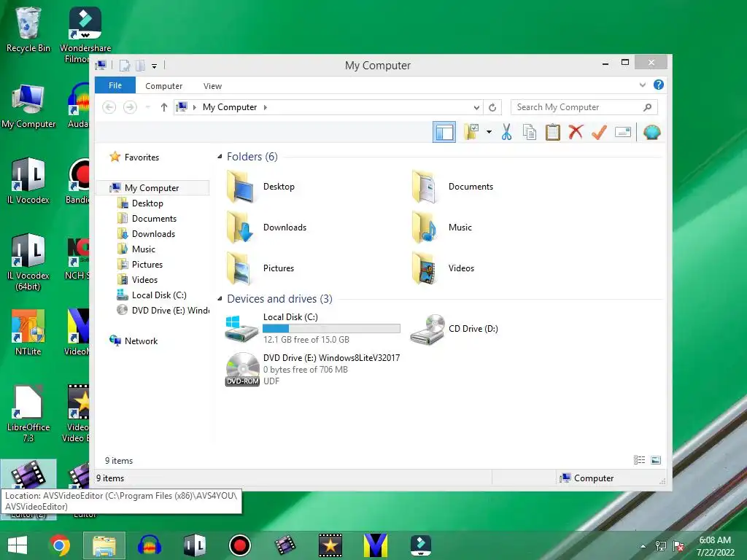Select Downloads in the navigation tree
The image size is (747, 560).
[x=153, y=234]
